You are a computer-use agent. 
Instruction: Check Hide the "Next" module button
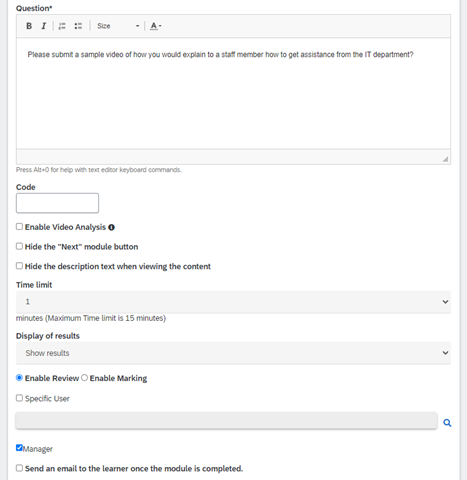19,246
